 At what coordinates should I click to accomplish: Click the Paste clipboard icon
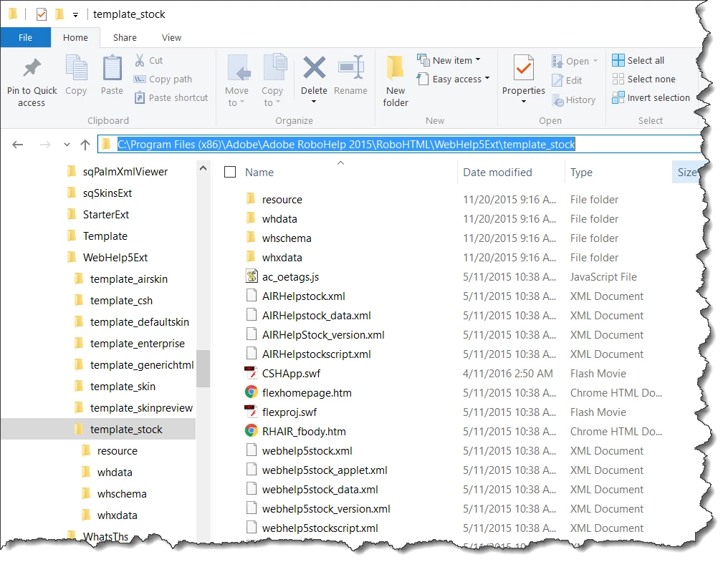click(112, 68)
